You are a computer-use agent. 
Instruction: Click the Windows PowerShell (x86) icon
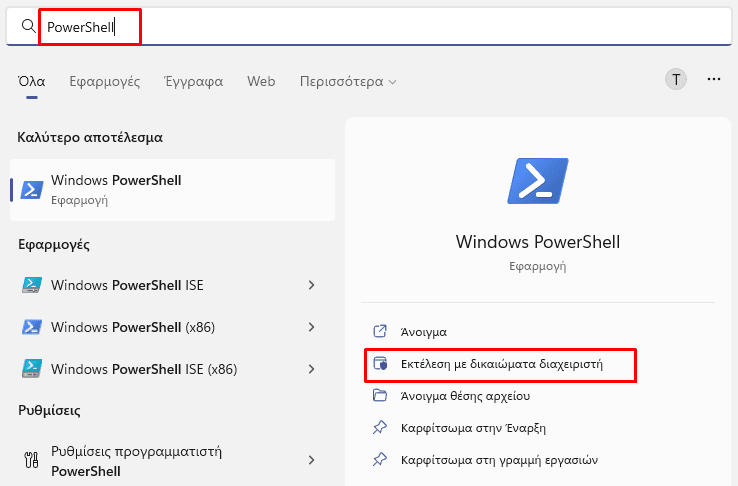(32, 327)
